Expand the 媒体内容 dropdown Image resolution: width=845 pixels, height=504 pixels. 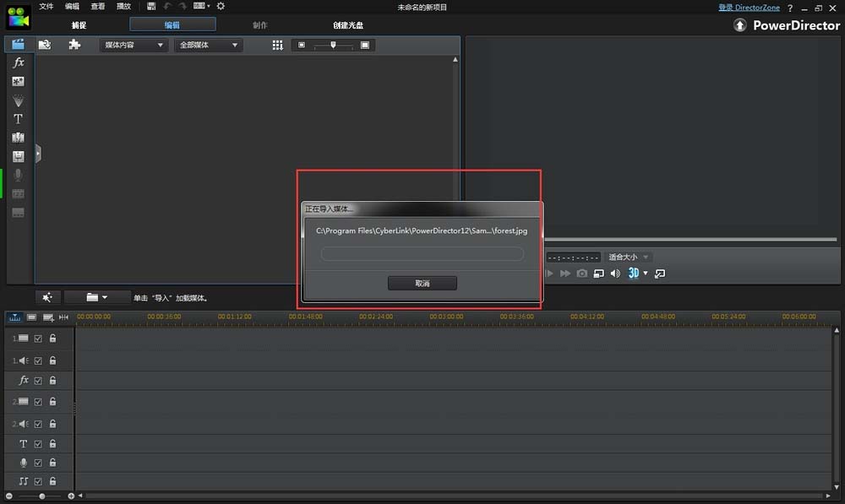pos(134,45)
